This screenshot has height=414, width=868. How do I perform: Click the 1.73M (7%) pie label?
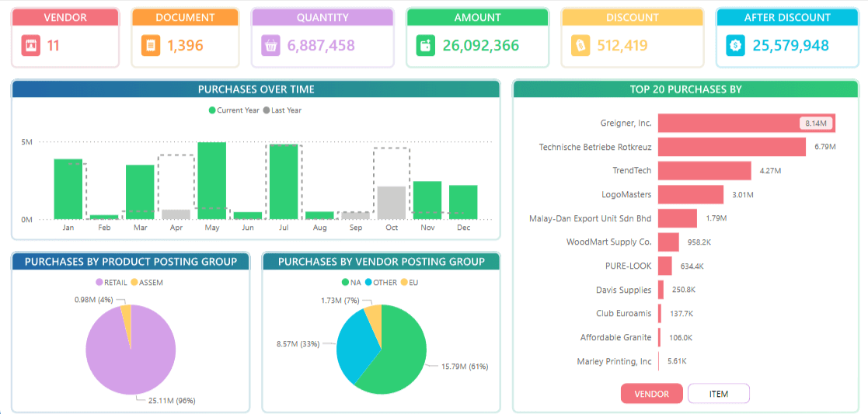point(340,301)
